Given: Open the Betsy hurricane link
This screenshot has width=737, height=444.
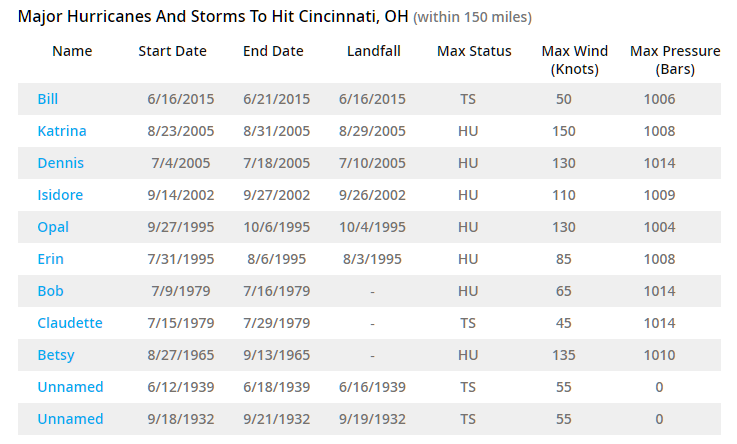Looking at the screenshot, I should click(x=56, y=355).
